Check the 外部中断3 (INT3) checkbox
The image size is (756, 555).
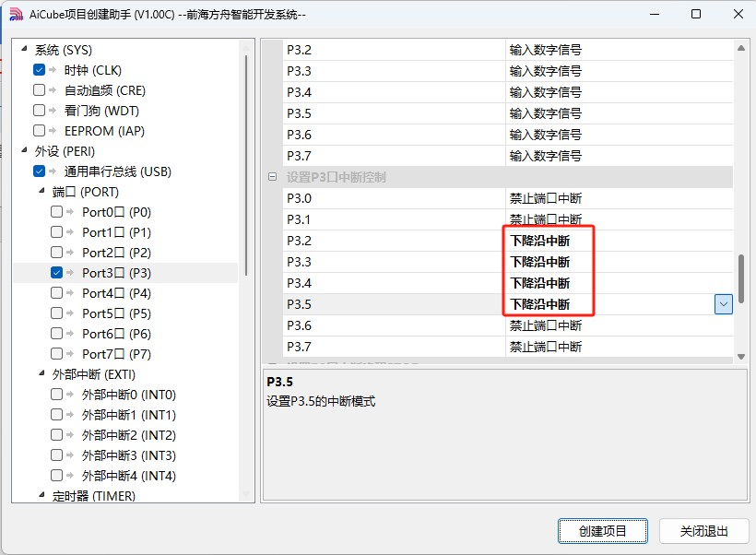coord(56,455)
